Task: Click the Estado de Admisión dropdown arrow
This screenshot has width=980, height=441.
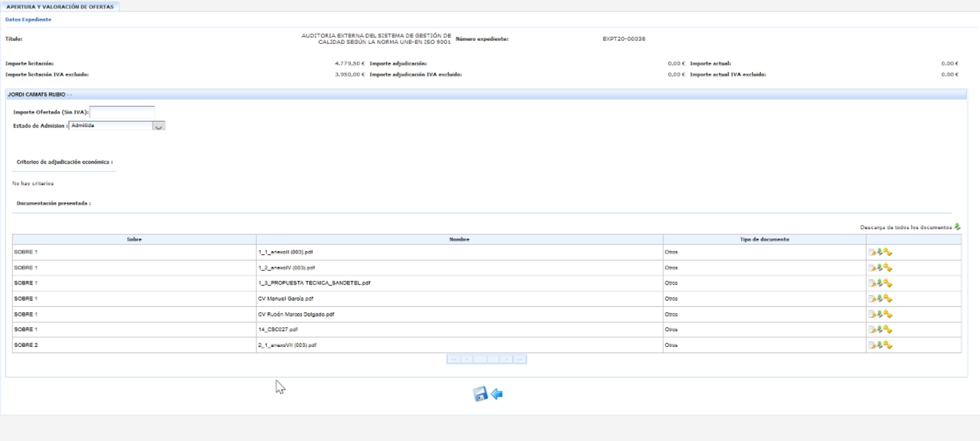Action: pyautogui.click(x=159, y=126)
